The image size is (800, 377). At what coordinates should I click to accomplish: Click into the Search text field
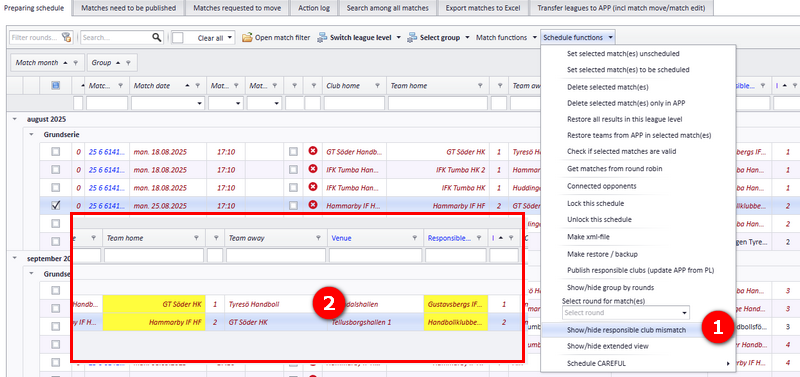116,37
